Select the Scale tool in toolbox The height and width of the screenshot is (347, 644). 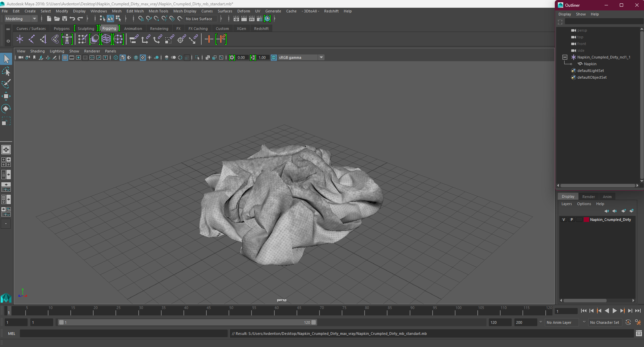[6, 121]
